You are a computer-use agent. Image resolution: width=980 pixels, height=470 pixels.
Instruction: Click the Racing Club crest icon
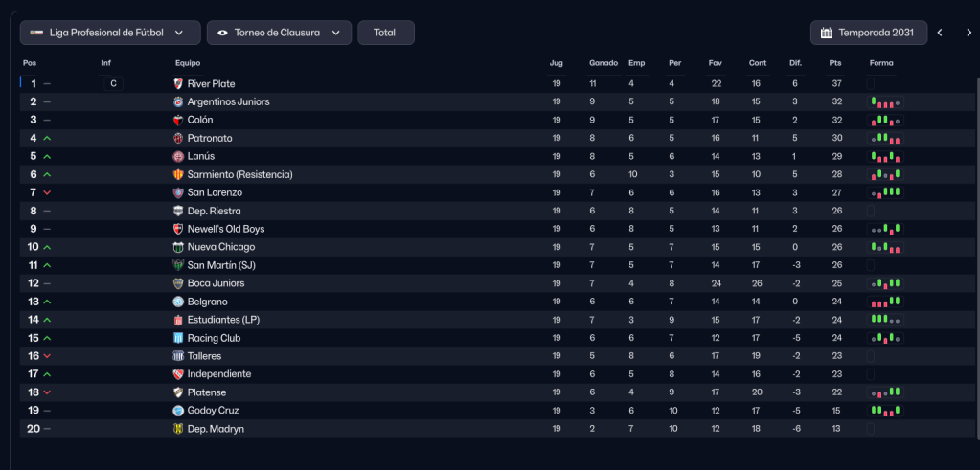click(x=177, y=338)
